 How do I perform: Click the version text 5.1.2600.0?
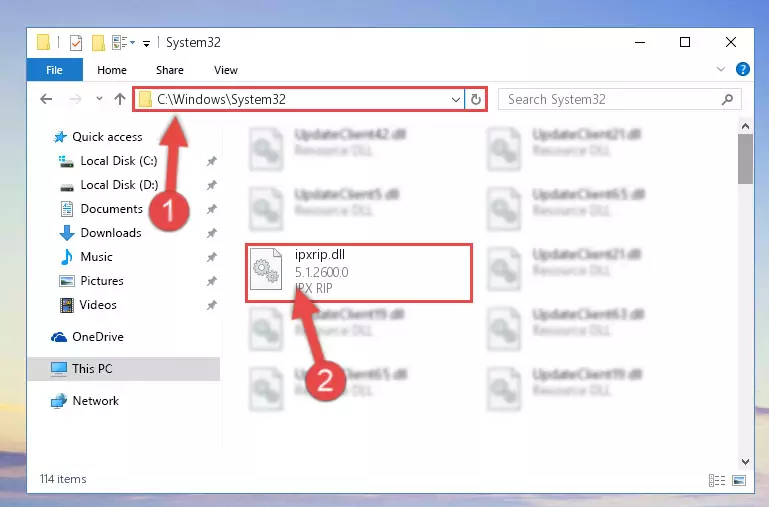click(x=321, y=272)
